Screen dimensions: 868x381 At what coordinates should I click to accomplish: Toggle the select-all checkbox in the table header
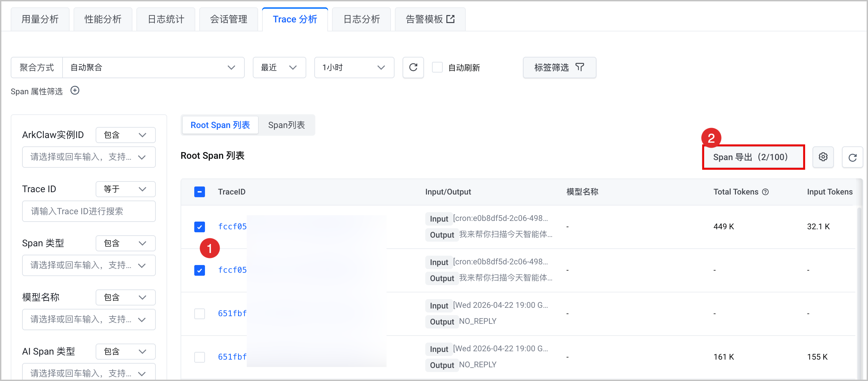pyautogui.click(x=200, y=192)
